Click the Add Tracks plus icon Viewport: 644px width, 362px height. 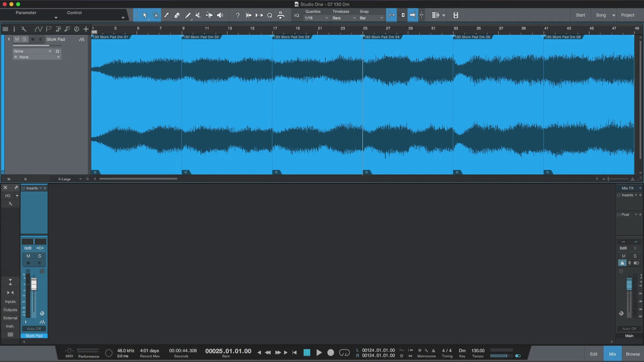tap(86, 29)
